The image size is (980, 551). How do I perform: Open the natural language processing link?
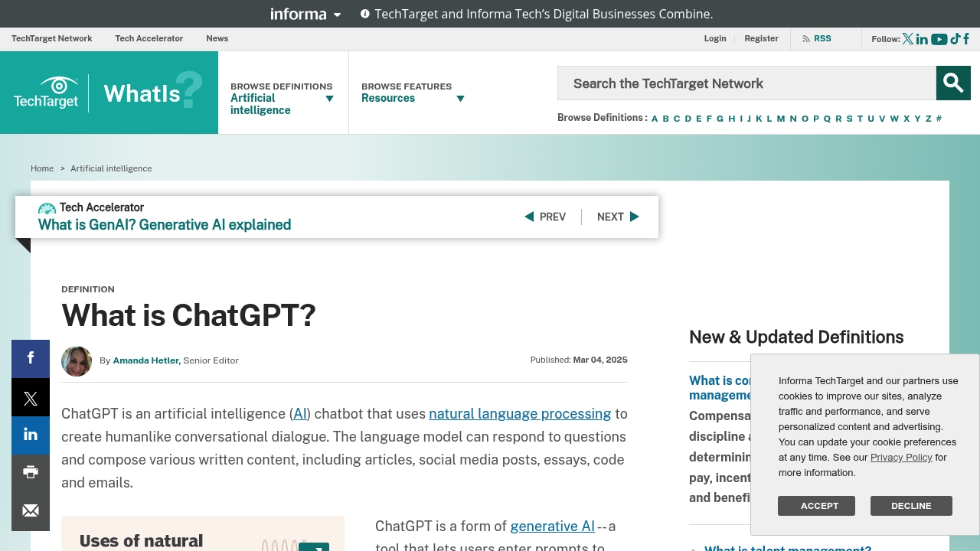click(520, 414)
